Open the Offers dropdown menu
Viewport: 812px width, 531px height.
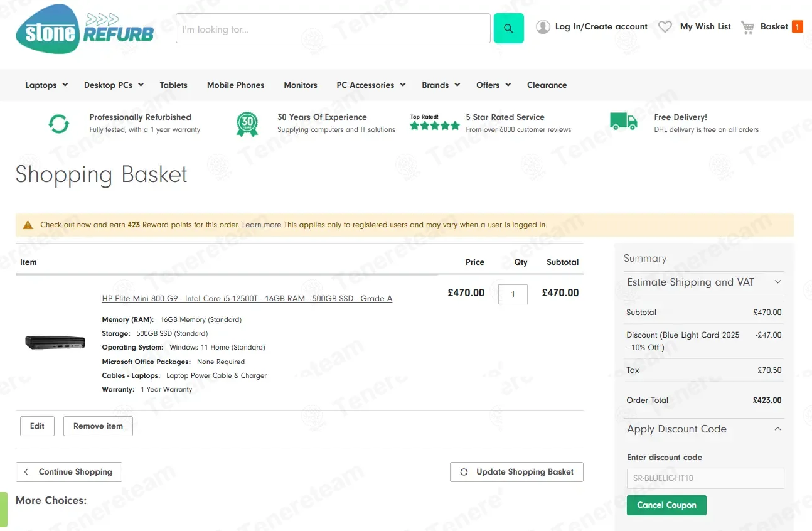[493, 85]
